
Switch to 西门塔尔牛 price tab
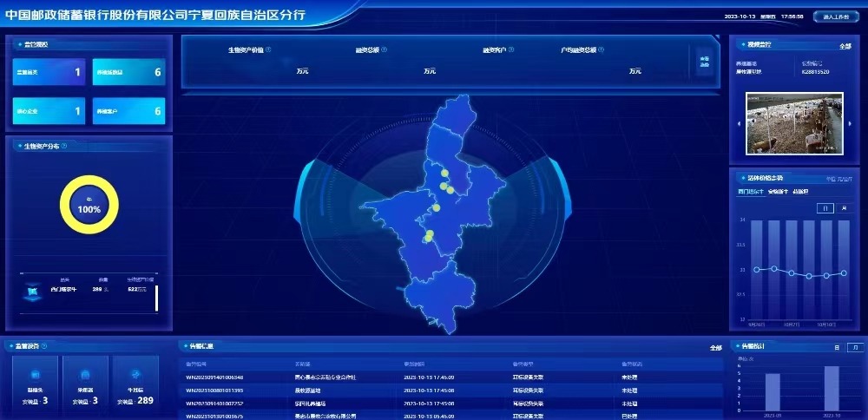(751, 192)
